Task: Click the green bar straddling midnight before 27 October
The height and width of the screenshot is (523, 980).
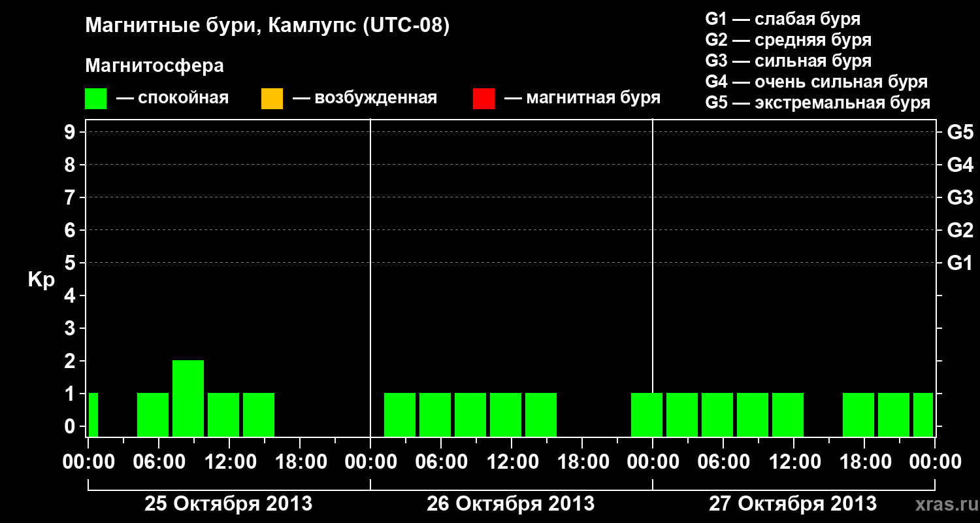Action: coord(647,414)
